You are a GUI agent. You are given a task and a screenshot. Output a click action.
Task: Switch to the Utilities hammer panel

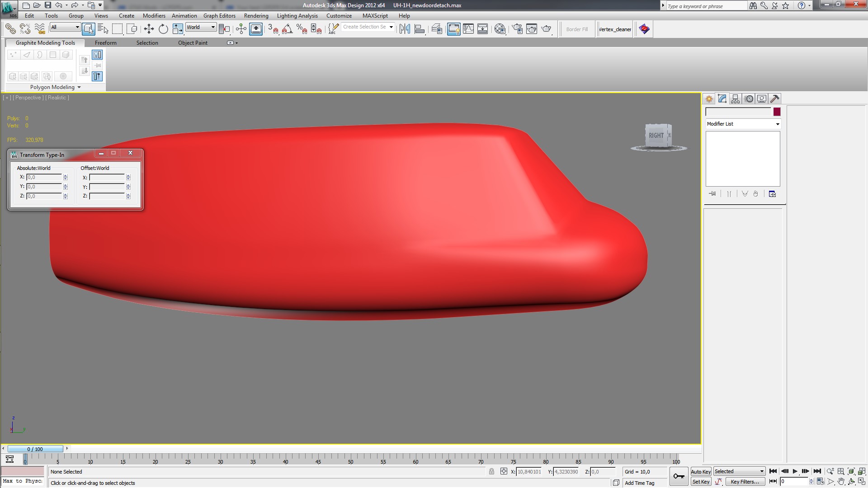click(x=774, y=99)
